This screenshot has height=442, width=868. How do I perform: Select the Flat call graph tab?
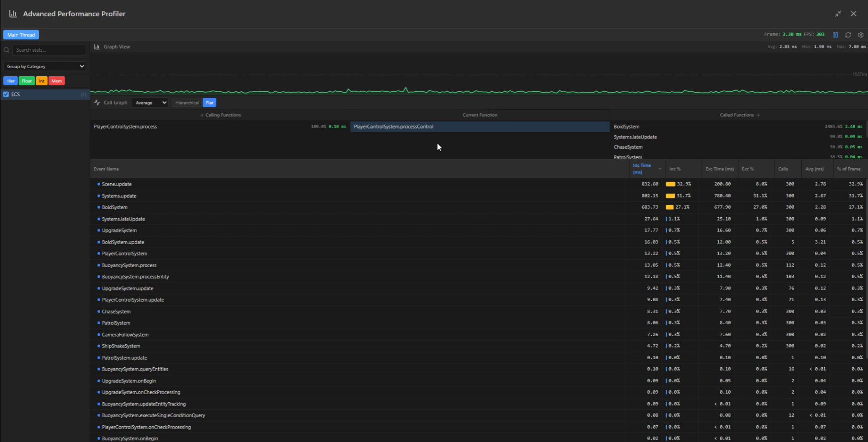point(210,103)
